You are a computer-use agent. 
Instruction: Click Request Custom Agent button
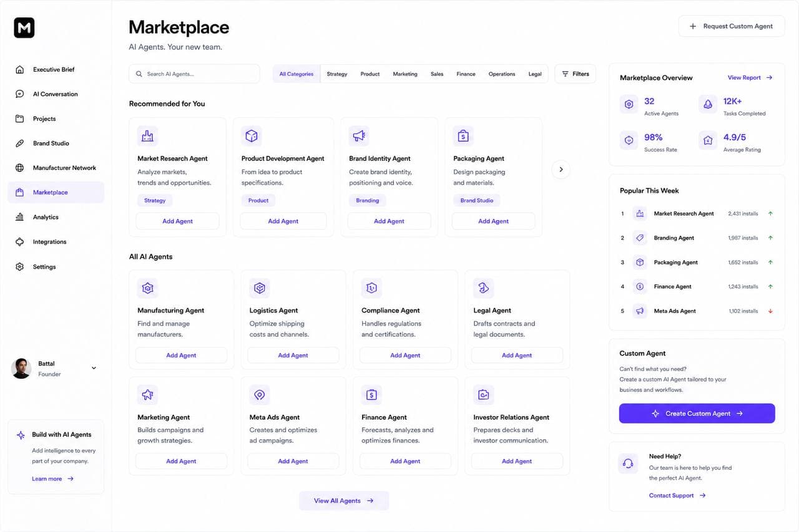point(731,26)
